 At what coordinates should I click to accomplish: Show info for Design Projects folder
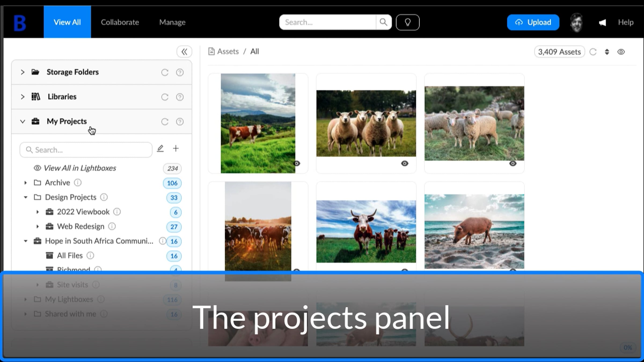tap(104, 197)
